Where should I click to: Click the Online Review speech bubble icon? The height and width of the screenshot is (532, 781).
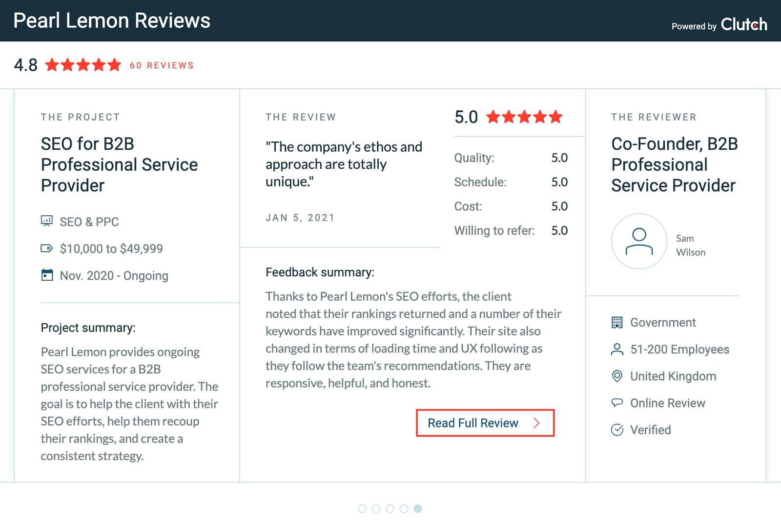[x=617, y=403]
